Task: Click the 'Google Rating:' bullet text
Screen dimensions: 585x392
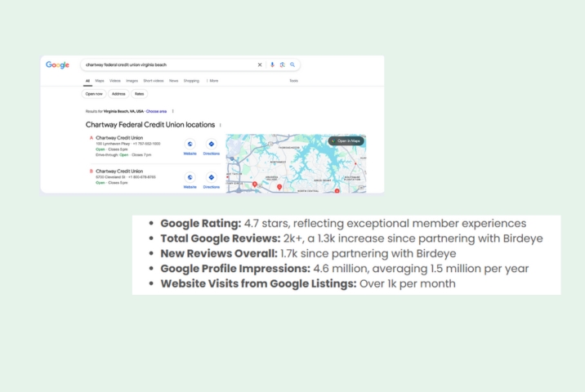Action: (x=201, y=224)
